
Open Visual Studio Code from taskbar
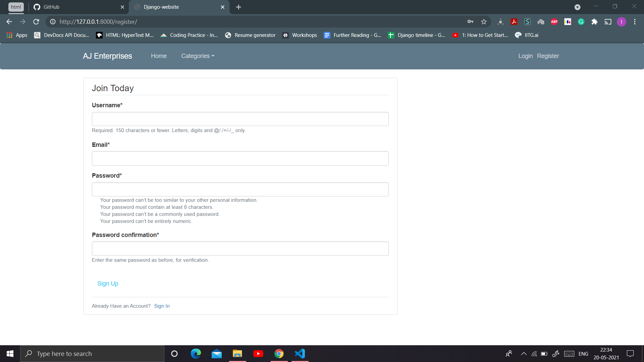[300, 353]
